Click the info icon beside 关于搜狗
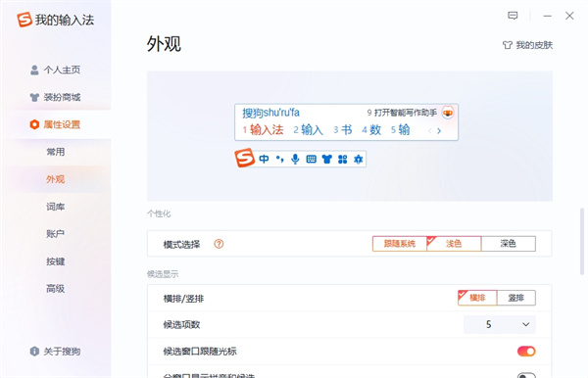The width and height of the screenshot is (588, 378). pos(34,352)
